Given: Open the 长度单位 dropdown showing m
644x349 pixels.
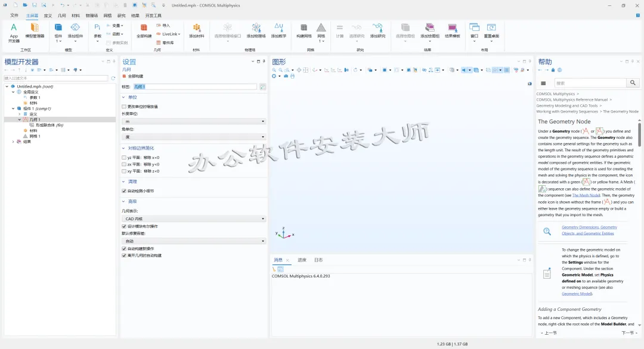Looking at the screenshot, I should [x=194, y=121].
